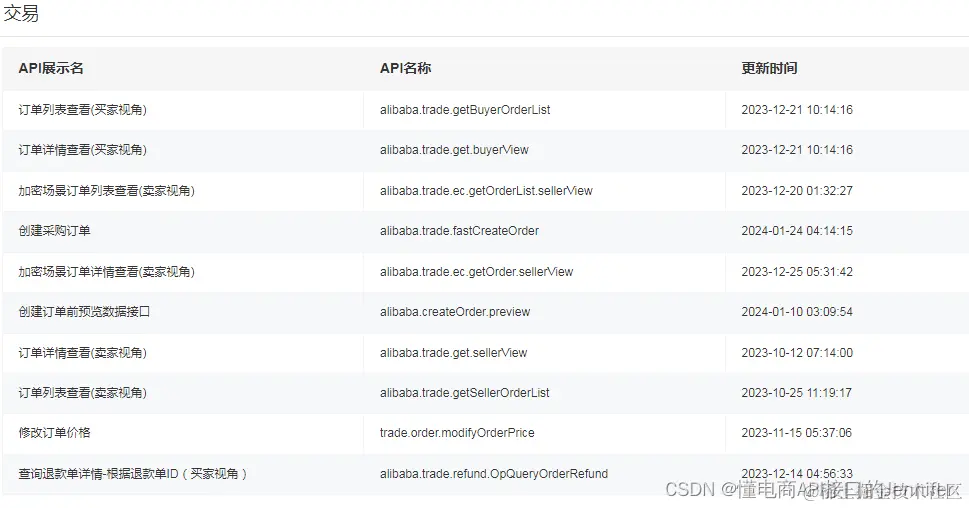This screenshot has height=508, width=969.
Task: Select the 订单列表查看(卖家视角) row label
Action: pos(83,393)
